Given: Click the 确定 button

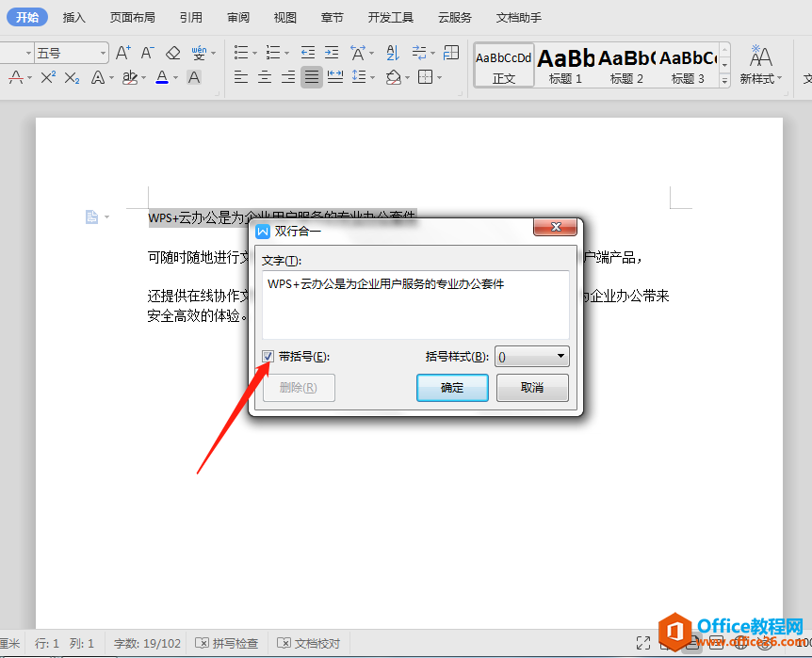Looking at the screenshot, I should tap(452, 387).
